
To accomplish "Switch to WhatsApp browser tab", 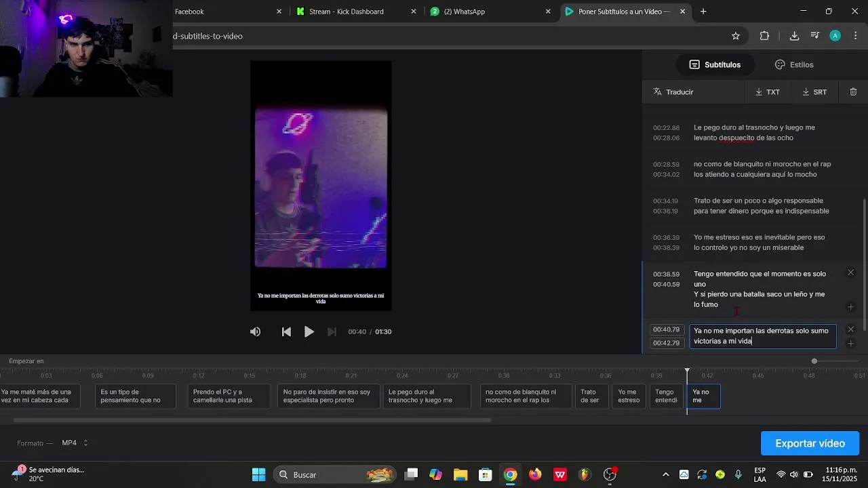I will [x=465, y=12].
